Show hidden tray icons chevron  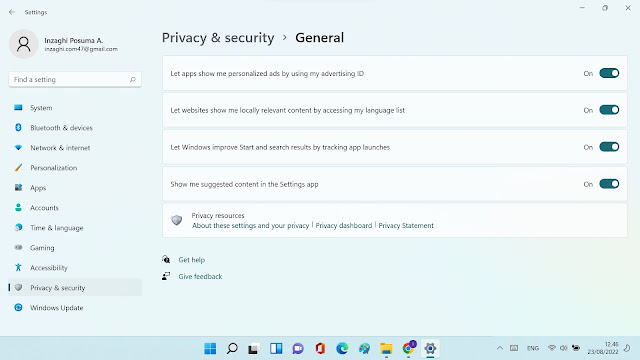tap(500, 348)
